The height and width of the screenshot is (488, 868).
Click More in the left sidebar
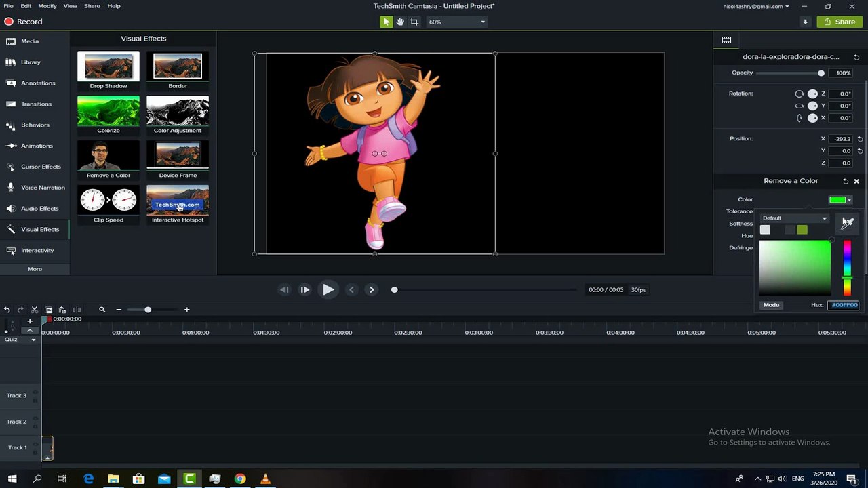point(35,269)
